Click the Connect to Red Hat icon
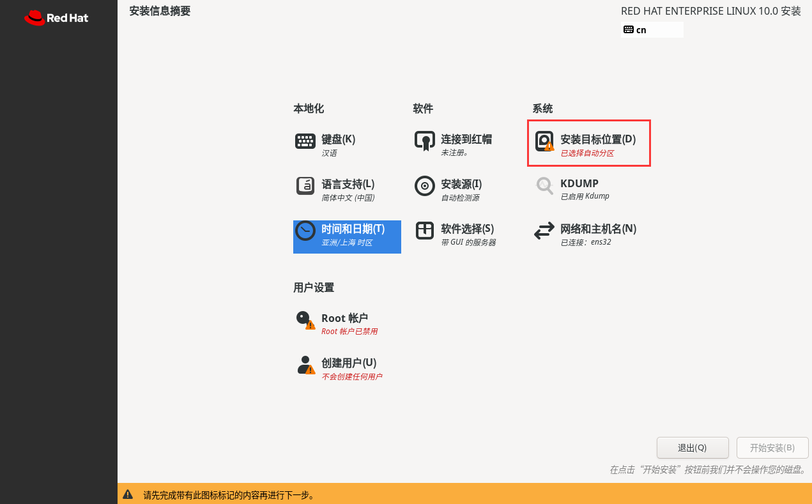The height and width of the screenshot is (504, 812). (425, 141)
